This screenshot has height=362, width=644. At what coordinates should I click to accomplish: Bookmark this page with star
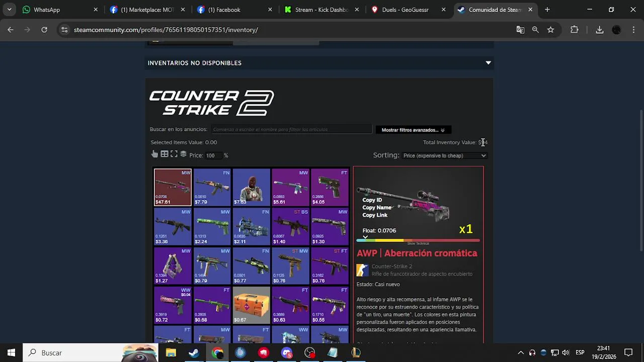coord(551,30)
